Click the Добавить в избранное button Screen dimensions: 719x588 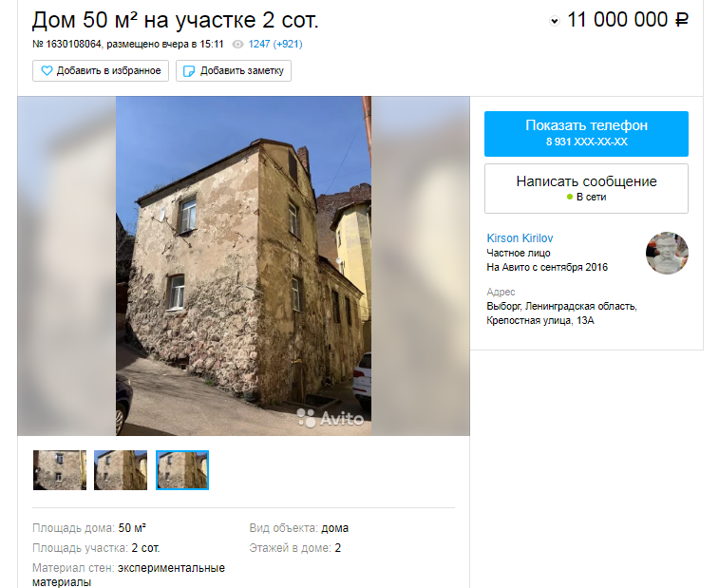(101, 70)
